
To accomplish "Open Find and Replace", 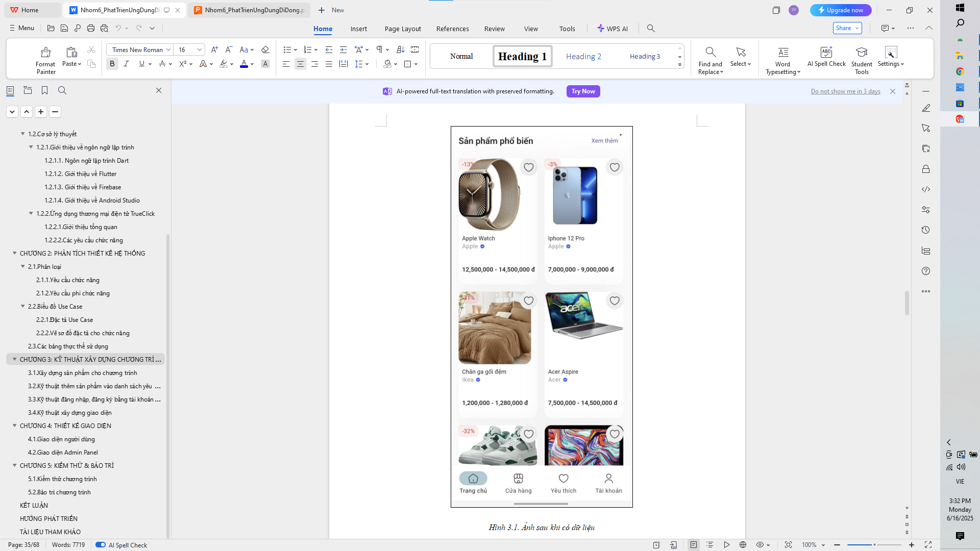I will coord(710,60).
